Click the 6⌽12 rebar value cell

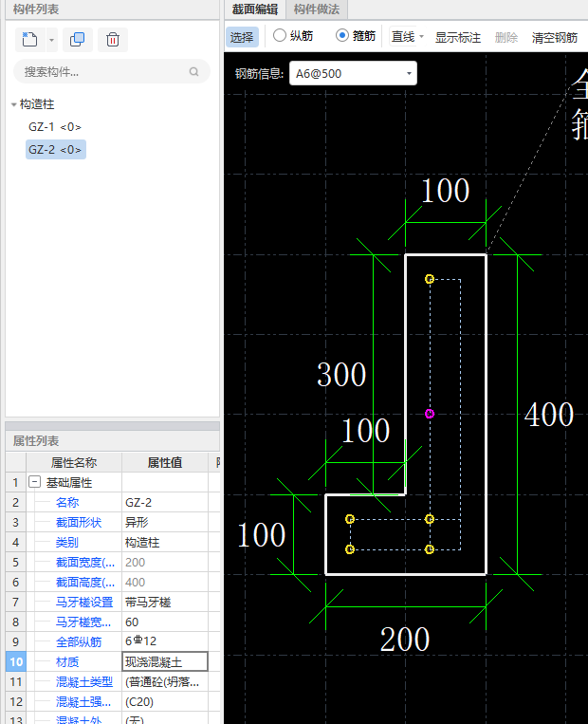click(x=165, y=641)
